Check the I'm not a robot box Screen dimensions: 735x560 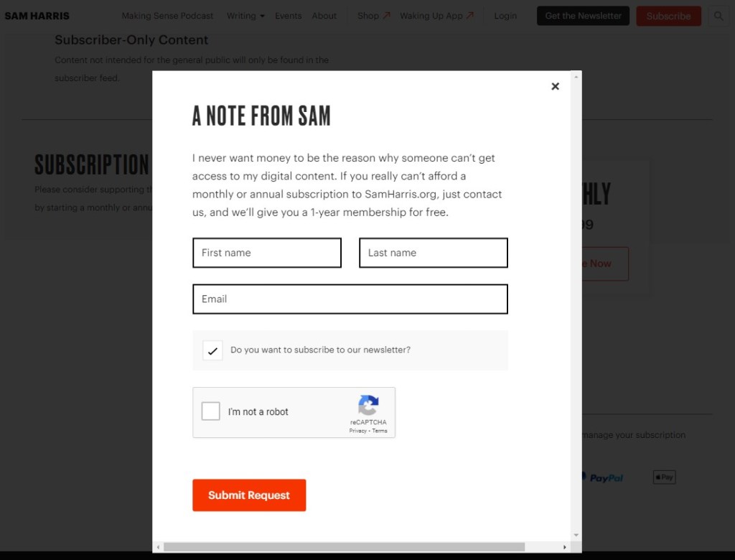[211, 411]
